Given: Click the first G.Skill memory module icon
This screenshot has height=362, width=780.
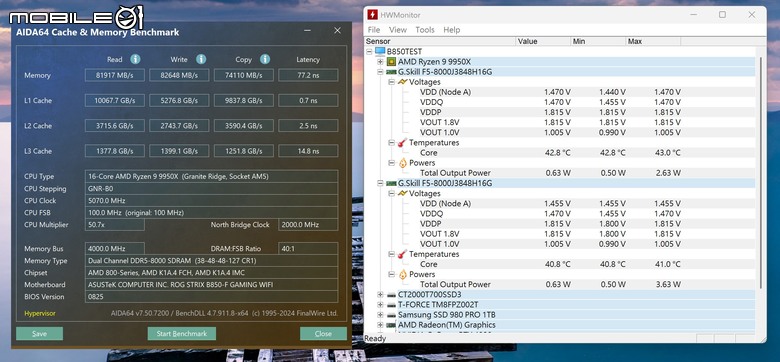Looking at the screenshot, I should point(391,72).
